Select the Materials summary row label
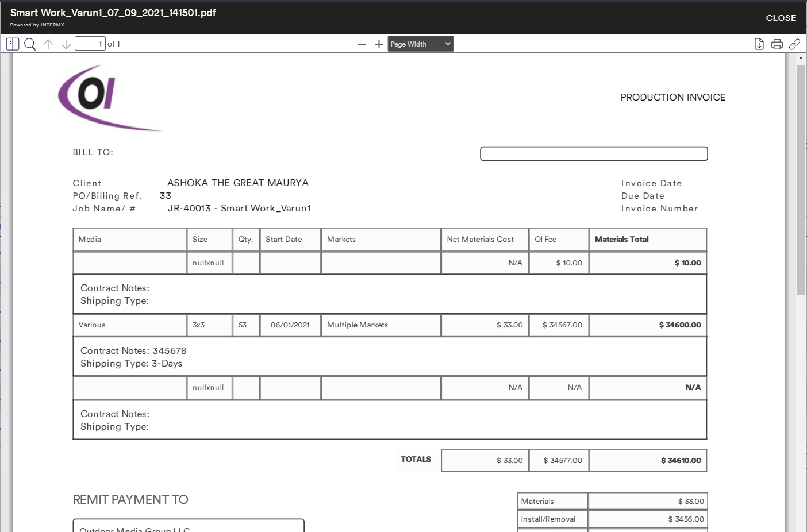This screenshot has width=807, height=532. pyautogui.click(x=537, y=502)
